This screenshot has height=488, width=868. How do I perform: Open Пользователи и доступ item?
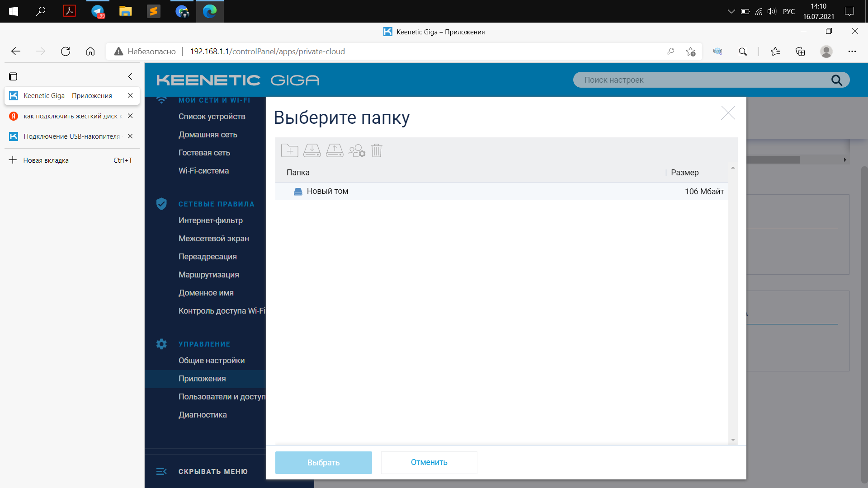[x=222, y=397]
